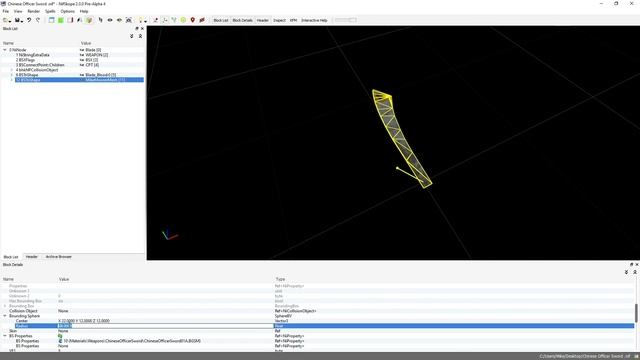Viewport: 640px width, 360px height.
Task: Open the Help menu
Action: (84, 11)
